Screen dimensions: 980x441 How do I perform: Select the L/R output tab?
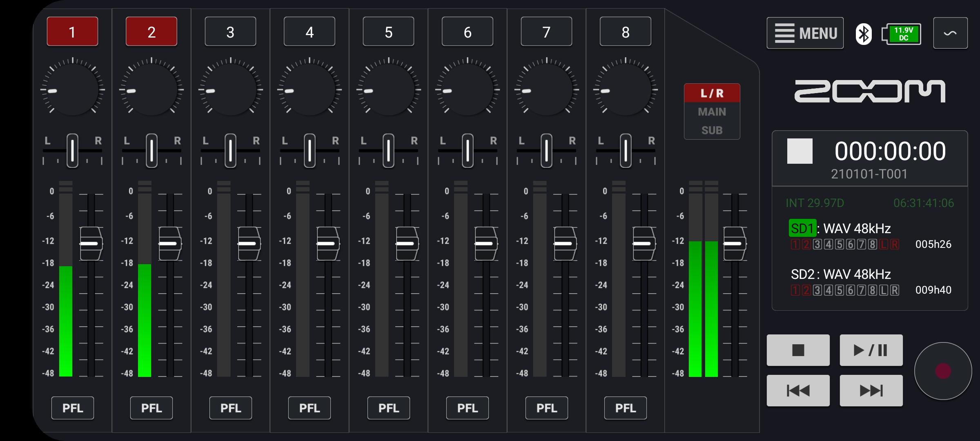tap(712, 93)
